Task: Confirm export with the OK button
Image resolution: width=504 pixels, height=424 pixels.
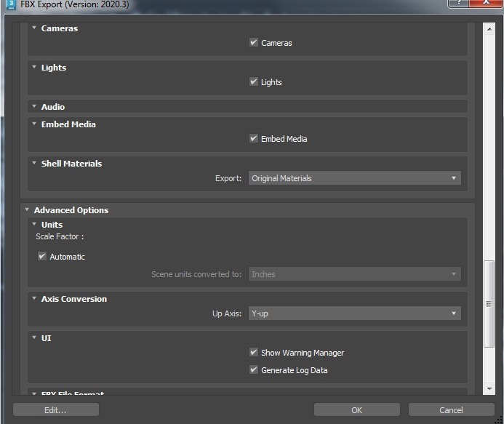Action: (x=357, y=410)
